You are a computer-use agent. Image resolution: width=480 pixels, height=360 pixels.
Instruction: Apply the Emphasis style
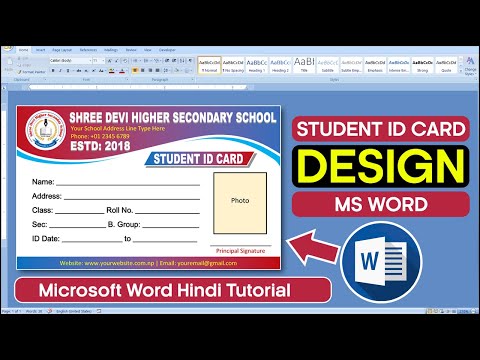pyautogui.click(x=375, y=65)
